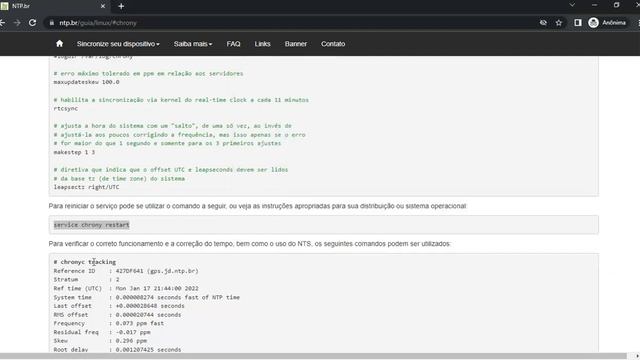Click the 'Reference ID' row

click(126, 271)
